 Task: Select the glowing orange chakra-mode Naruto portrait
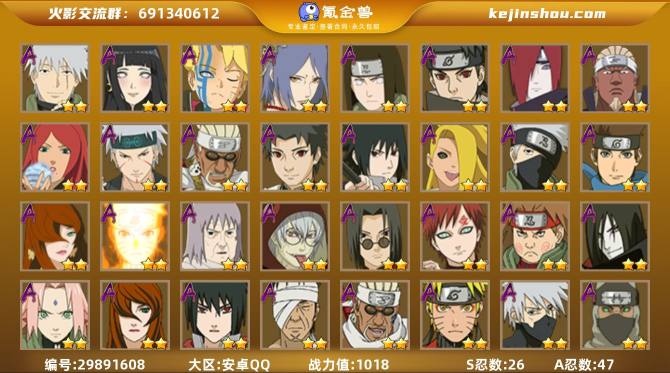[x=135, y=236]
